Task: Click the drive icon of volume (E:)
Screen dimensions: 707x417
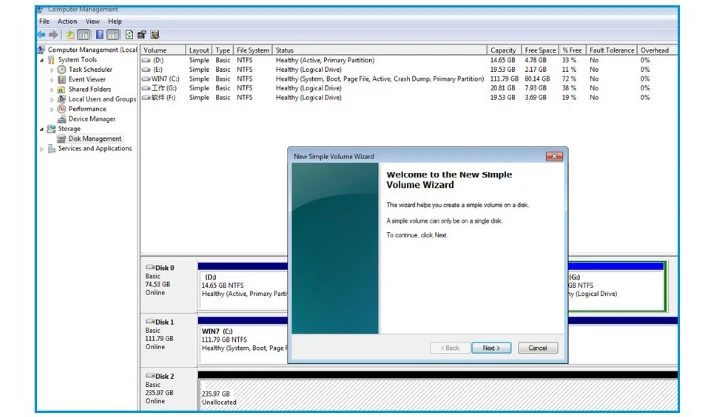Action: [146, 69]
